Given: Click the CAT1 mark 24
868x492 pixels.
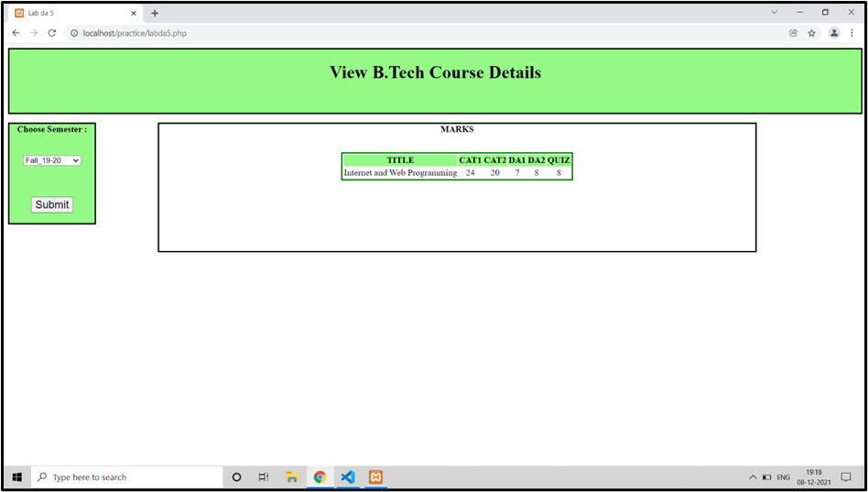Looking at the screenshot, I should [x=470, y=173].
